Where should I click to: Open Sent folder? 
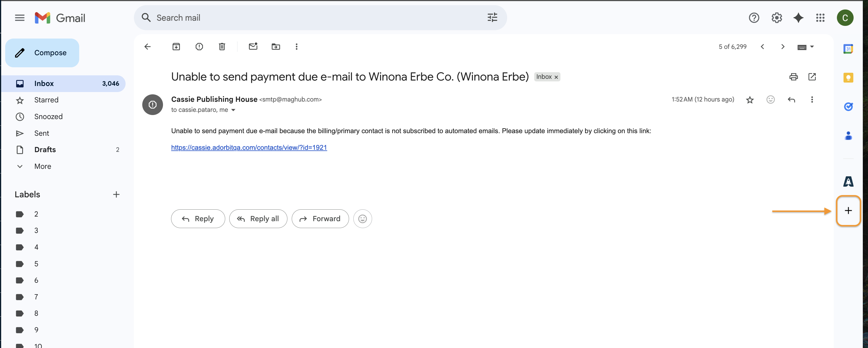click(x=63, y=133)
